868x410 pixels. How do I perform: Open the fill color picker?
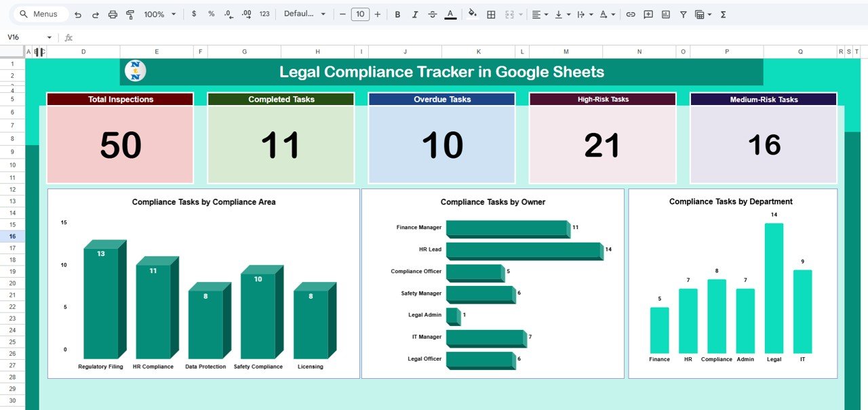point(472,14)
